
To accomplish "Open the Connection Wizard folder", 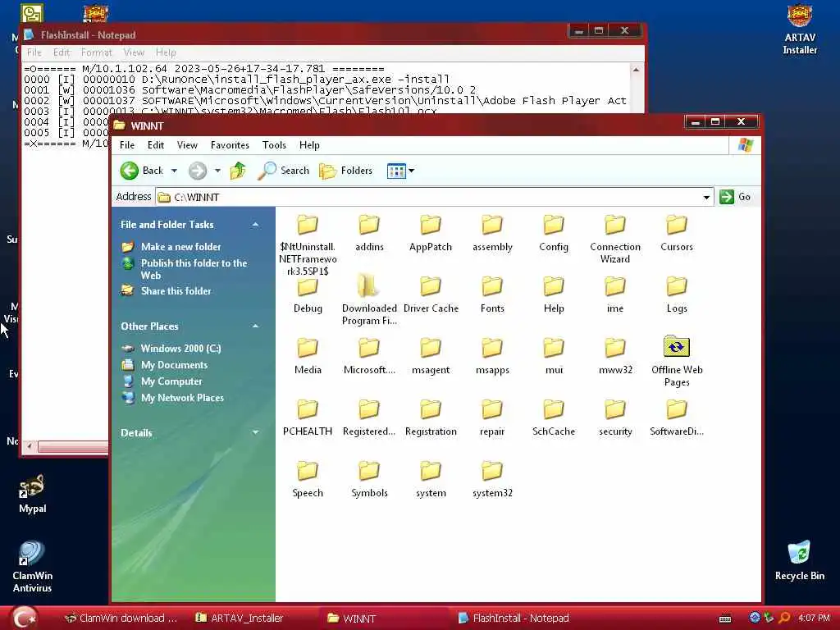I will [615, 239].
